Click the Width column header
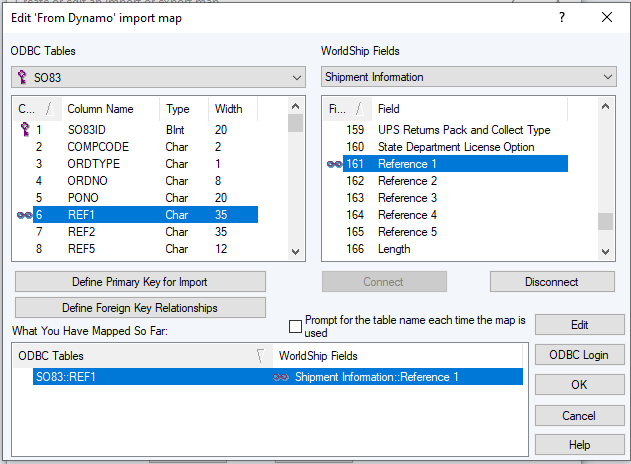The width and height of the screenshot is (631, 464). tap(233, 109)
